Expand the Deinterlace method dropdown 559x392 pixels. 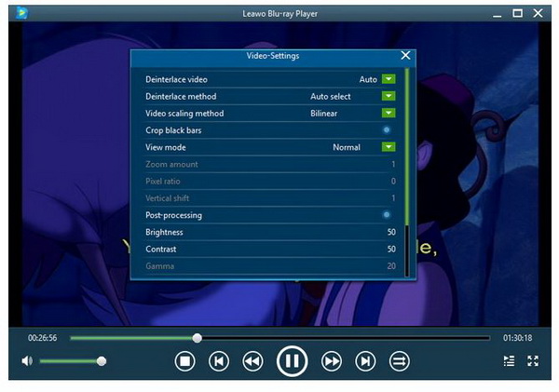[x=389, y=96]
